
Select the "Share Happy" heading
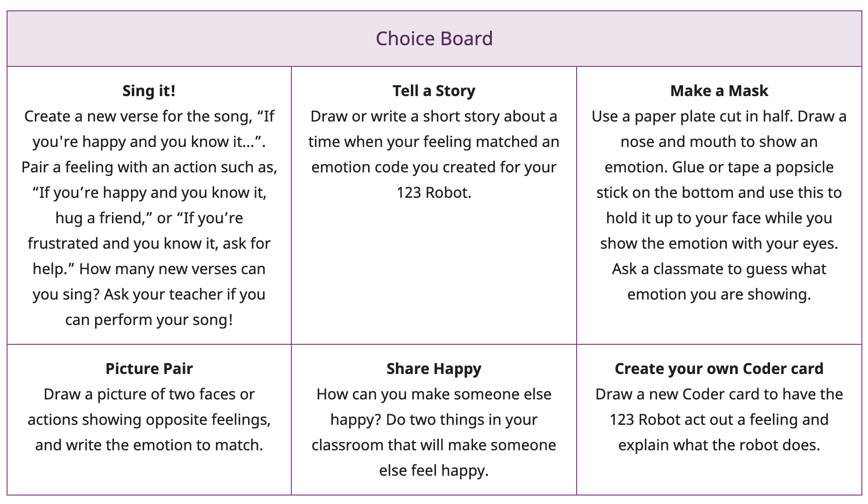point(434,368)
